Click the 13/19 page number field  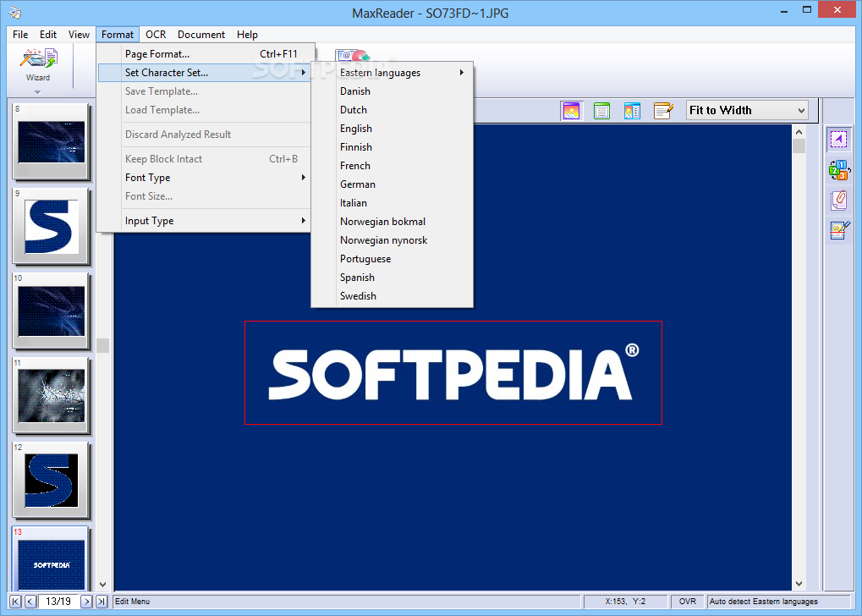tap(58, 602)
